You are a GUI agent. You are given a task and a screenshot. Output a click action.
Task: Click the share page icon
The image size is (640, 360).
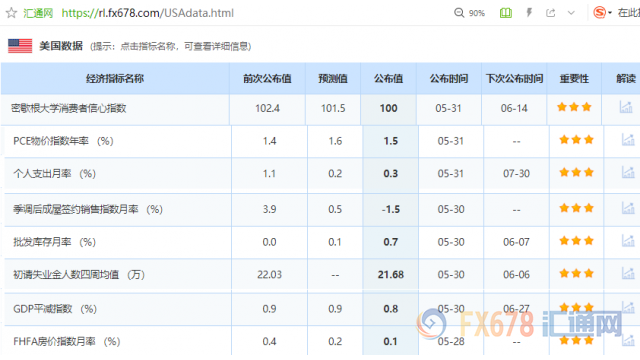tap(551, 13)
